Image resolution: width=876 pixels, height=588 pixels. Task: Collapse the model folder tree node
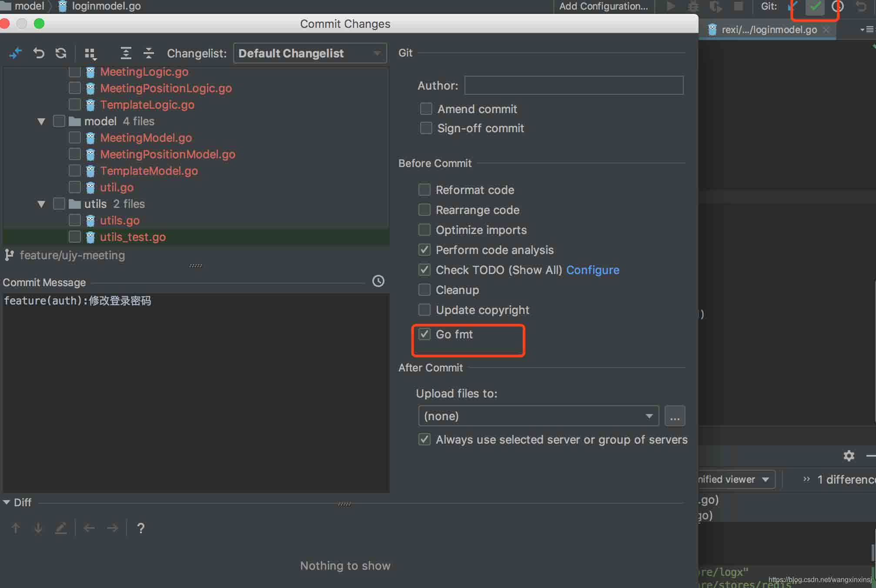pos(41,121)
